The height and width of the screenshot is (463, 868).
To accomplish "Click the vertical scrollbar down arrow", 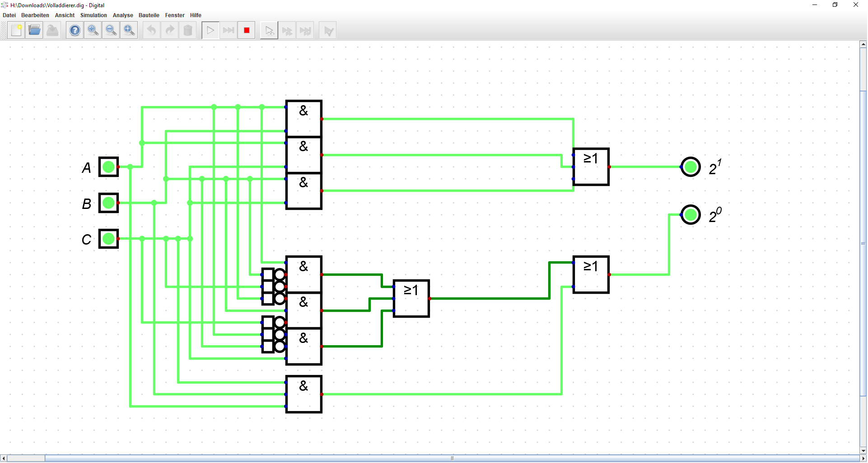I will point(863,450).
